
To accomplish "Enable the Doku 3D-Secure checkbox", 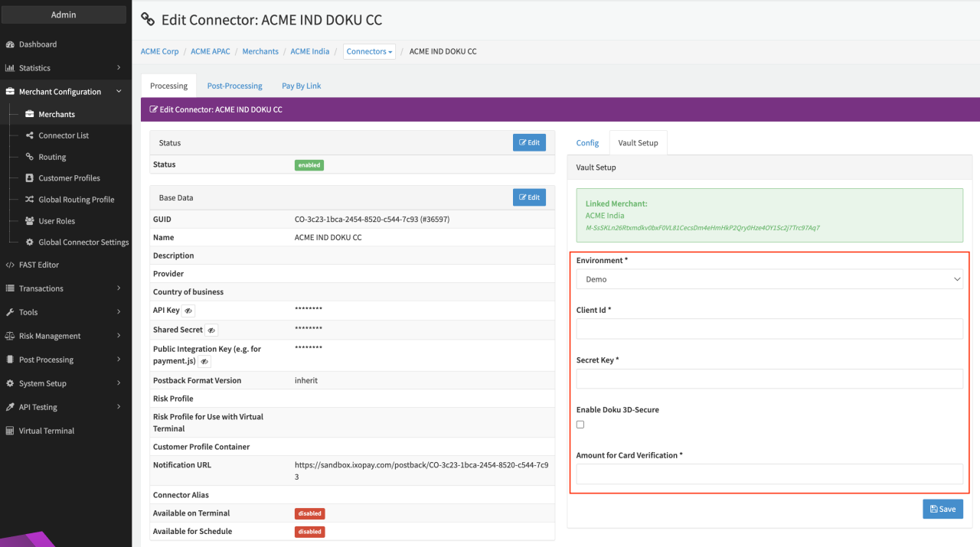I will tap(580, 425).
